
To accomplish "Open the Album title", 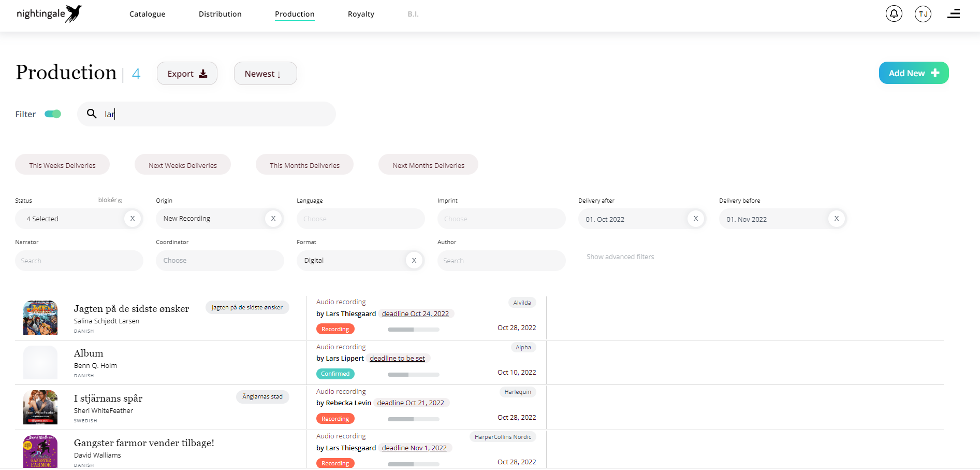I will pos(89,353).
